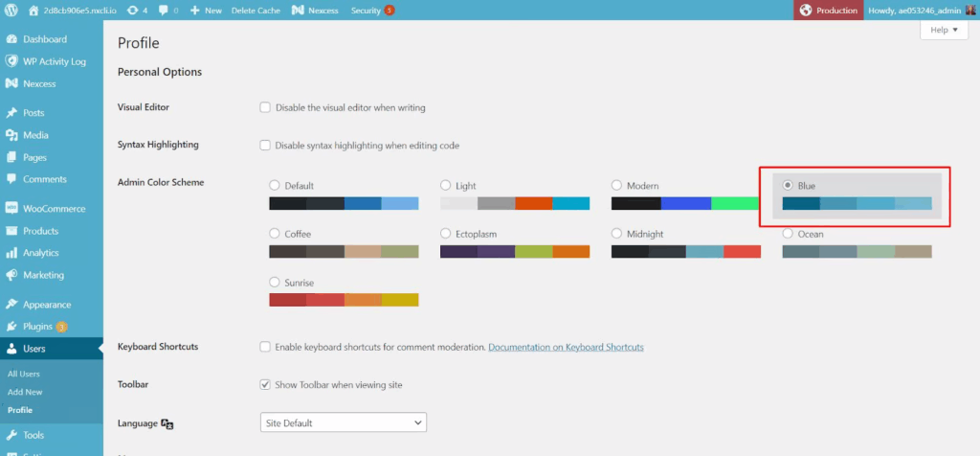Check Disable the visual editor checkbox
The image size is (980, 456).
click(265, 107)
